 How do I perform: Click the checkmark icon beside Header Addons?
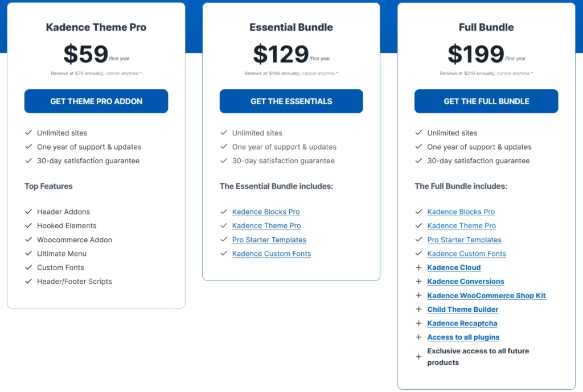pos(28,212)
